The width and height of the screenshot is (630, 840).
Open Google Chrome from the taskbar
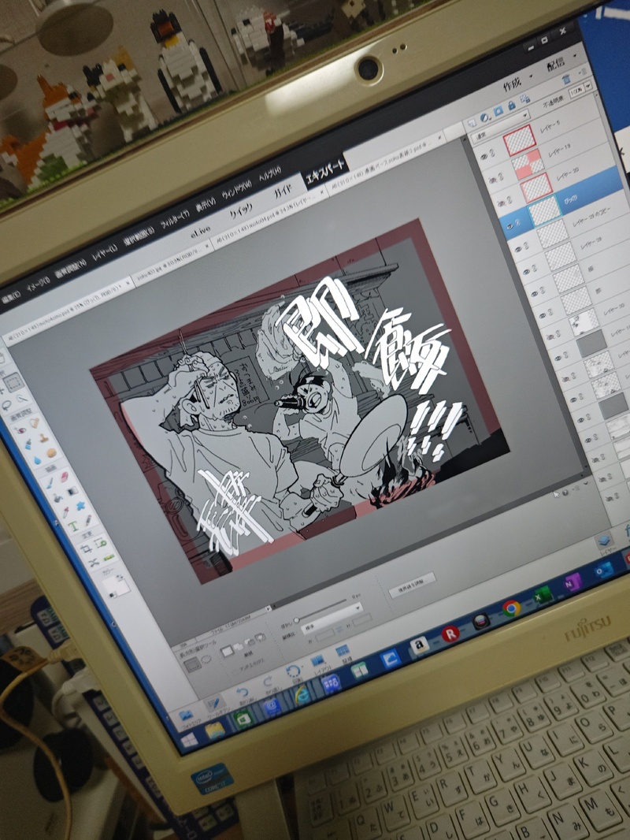point(511,608)
